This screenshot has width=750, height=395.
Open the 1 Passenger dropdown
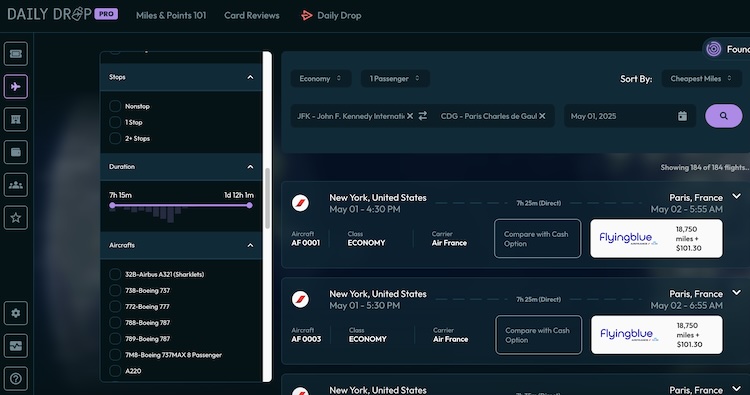(395, 78)
